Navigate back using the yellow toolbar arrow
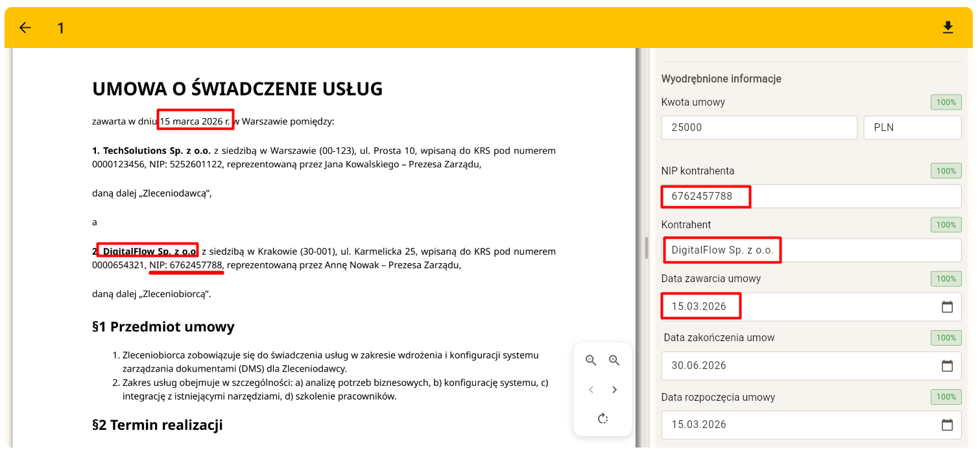980x454 pixels. coord(25,27)
